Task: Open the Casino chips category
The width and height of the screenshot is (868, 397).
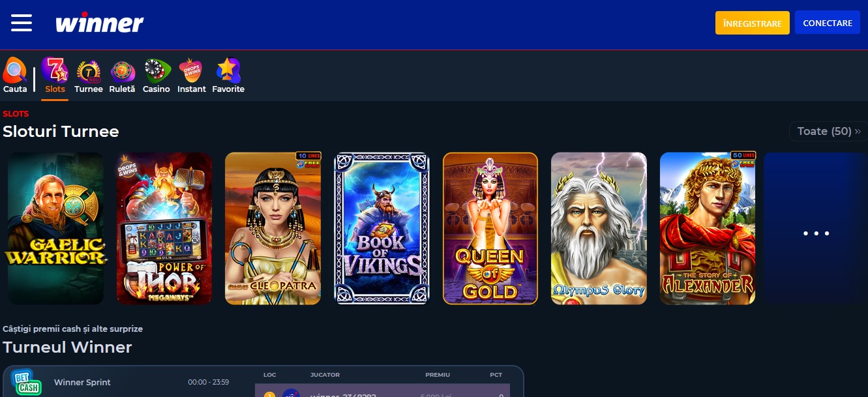Action: click(157, 76)
